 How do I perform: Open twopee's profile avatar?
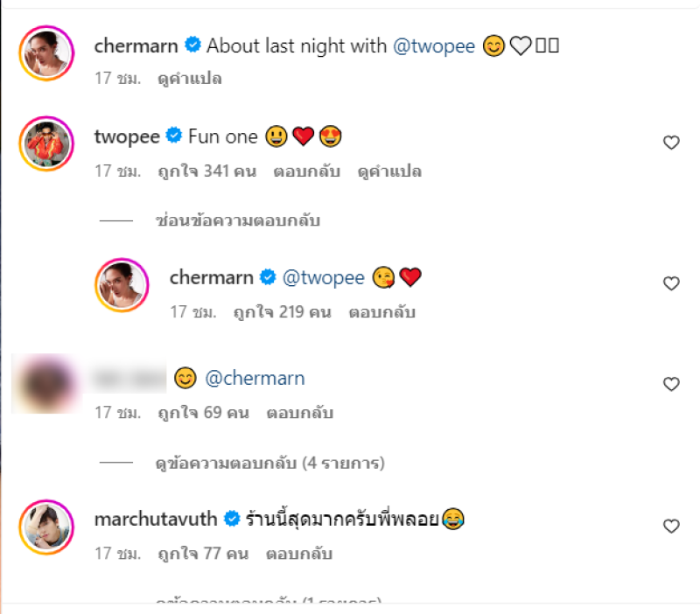(45, 143)
